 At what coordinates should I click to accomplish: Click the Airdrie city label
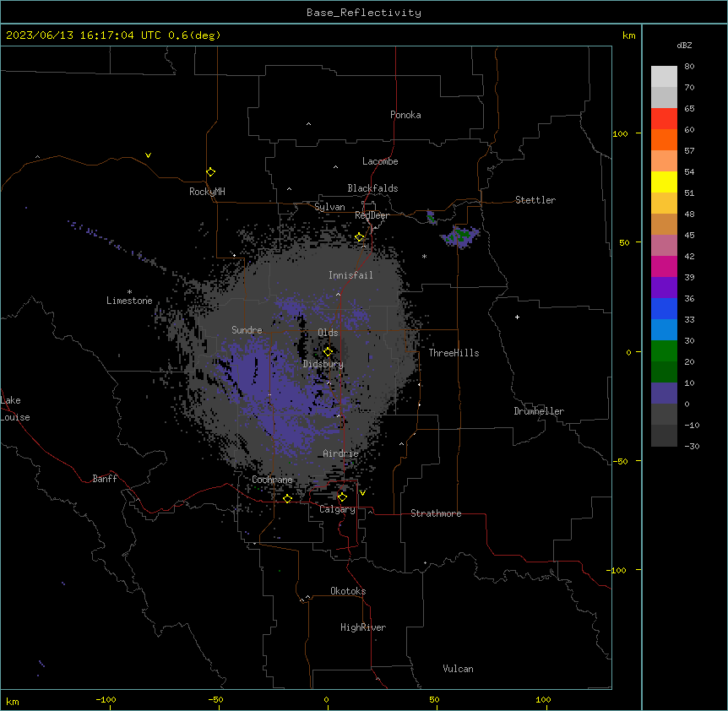(341, 453)
